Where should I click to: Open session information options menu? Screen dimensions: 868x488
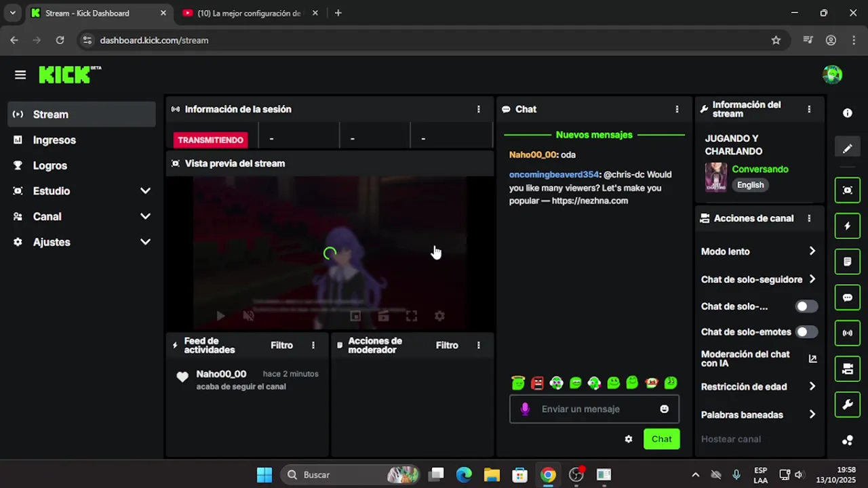(479, 109)
